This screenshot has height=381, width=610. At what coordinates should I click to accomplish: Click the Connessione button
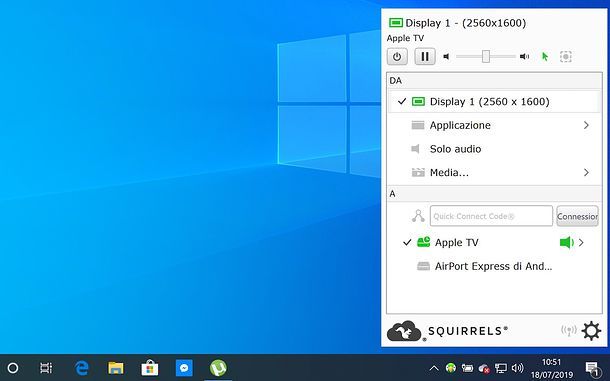[577, 216]
